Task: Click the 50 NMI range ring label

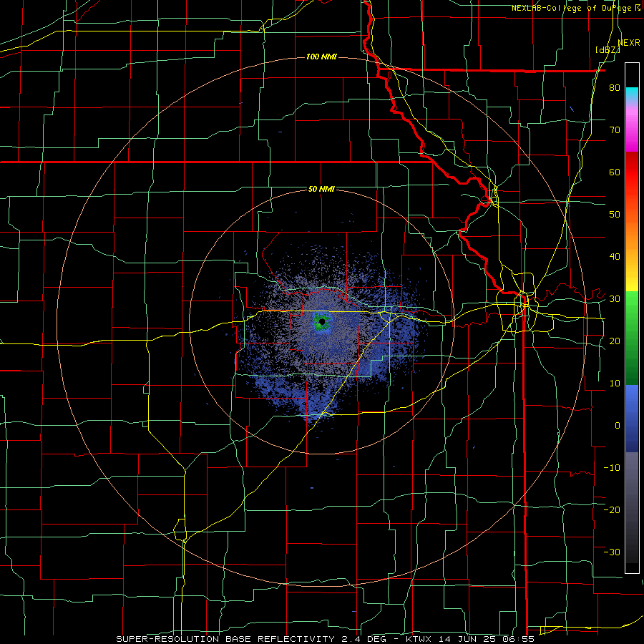Action: (x=321, y=190)
